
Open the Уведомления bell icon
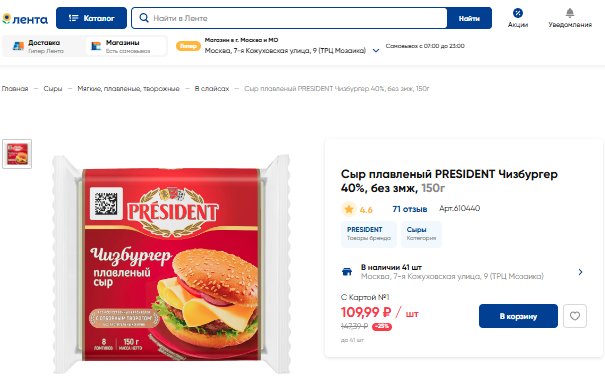click(570, 13)
